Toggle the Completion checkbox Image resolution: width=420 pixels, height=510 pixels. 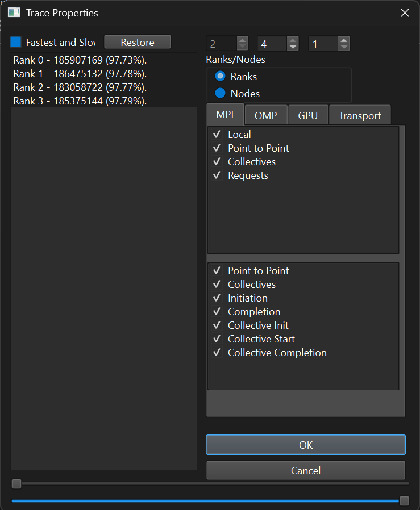(217, 311)
